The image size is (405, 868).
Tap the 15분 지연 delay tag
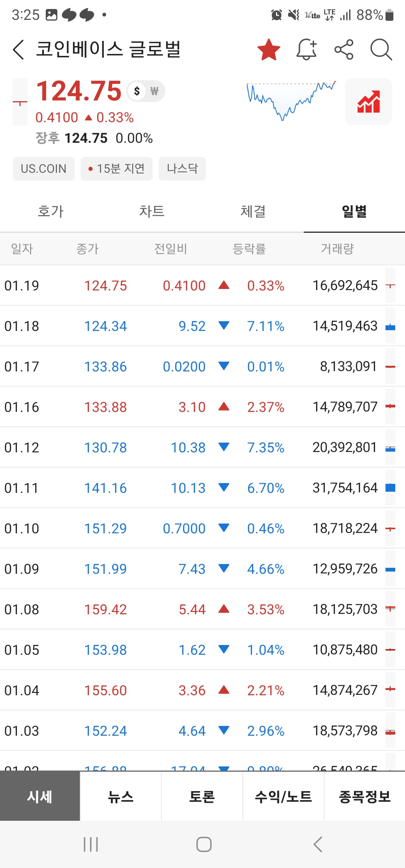(117, 169)
